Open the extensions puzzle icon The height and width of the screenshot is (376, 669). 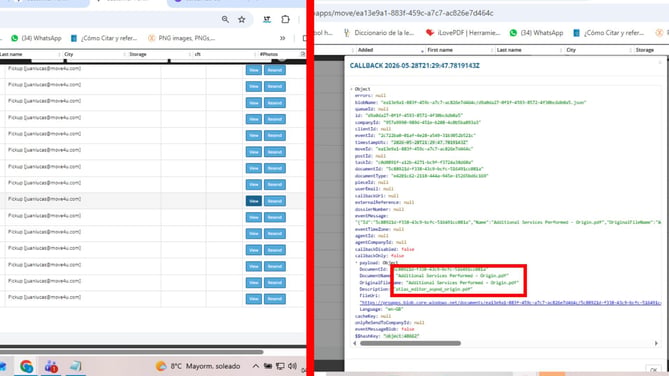[285, 19]
